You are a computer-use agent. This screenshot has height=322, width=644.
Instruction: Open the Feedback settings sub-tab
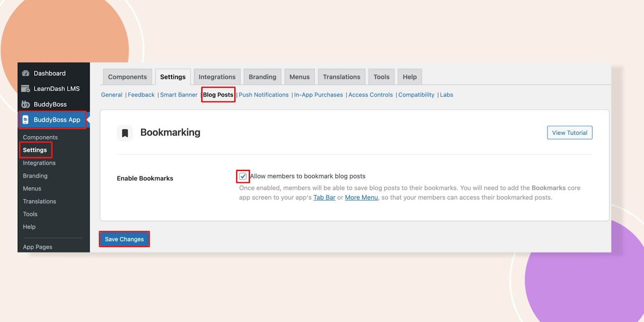pyautogui.click(x=141, y=95)
